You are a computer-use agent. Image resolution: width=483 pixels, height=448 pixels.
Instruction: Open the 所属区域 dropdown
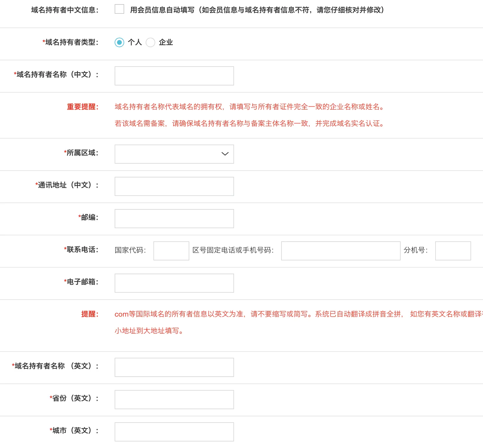[x=174, y=154]
